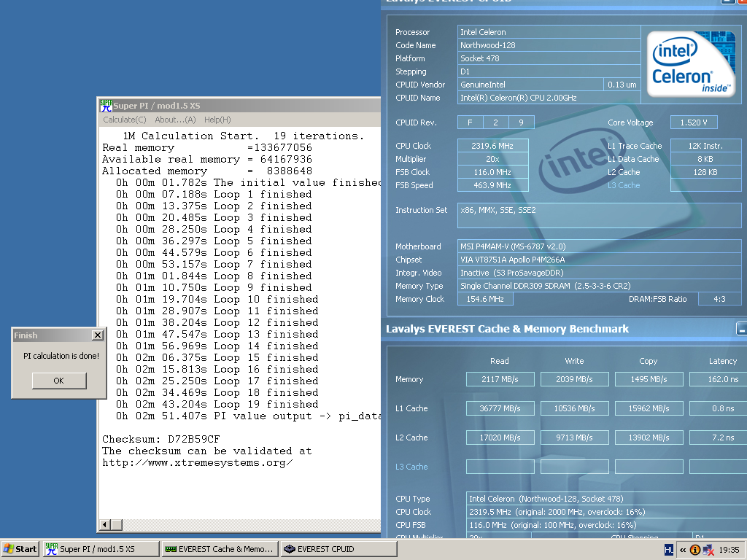This screenshot has height=560, width=747.
Task: Open the Windows Start menu
Action: click(20, 549)
